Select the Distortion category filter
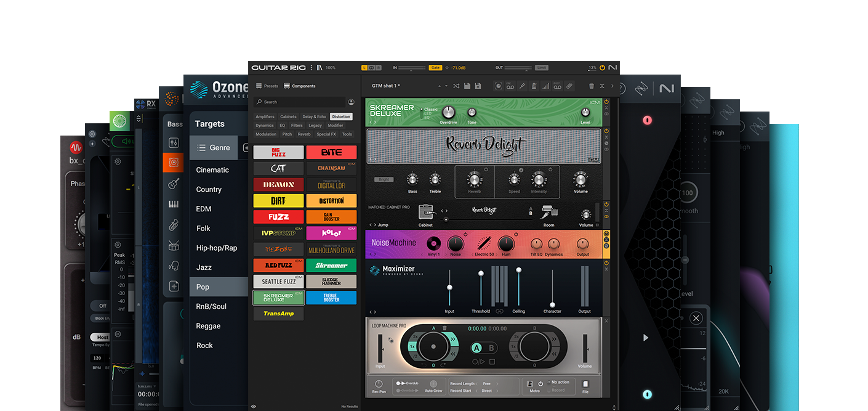The image size is (868, 411). pyautogui.click(x=341, y=116)
